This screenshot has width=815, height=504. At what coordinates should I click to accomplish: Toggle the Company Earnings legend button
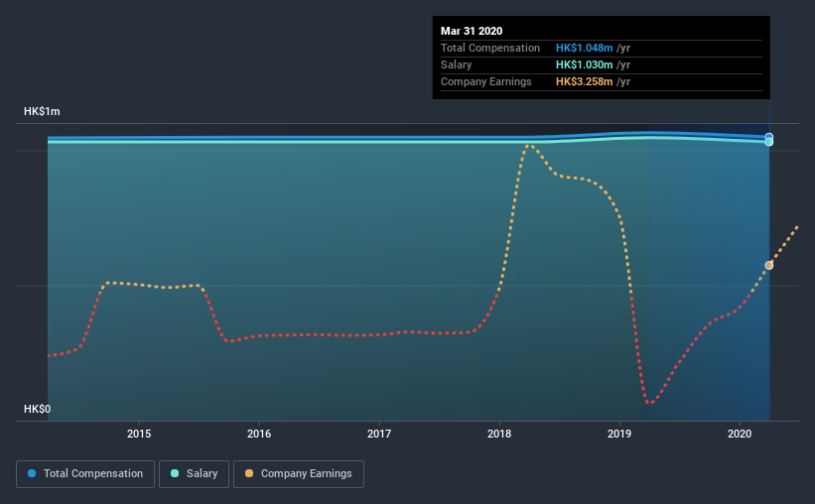coord(299,474)
